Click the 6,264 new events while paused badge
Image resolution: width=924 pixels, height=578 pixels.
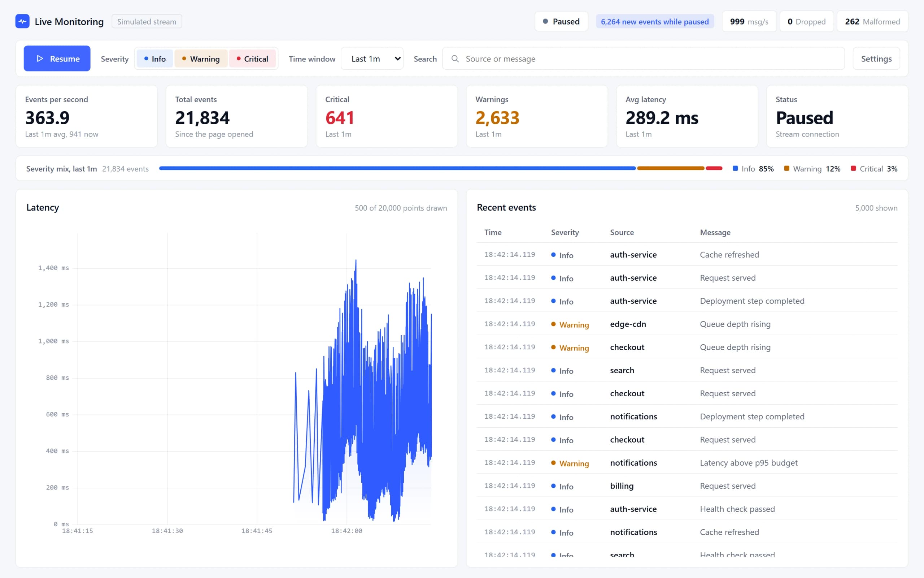click(654, 22)
